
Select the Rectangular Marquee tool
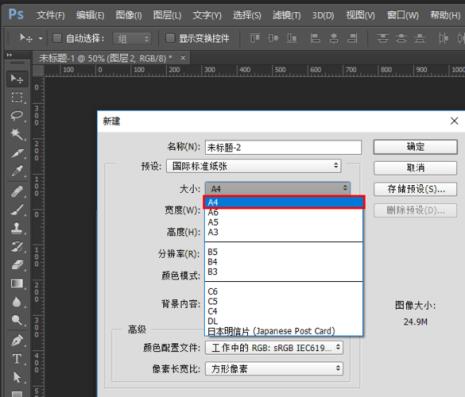click(x=17, y=97)
